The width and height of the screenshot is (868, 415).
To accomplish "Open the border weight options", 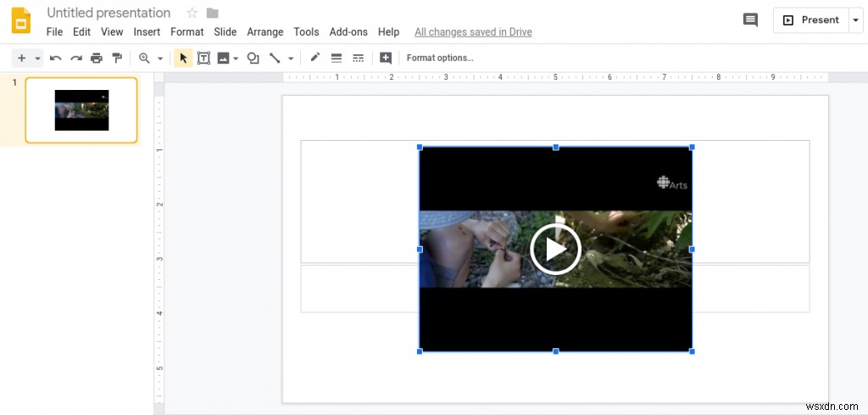I will tap(337, 58).
